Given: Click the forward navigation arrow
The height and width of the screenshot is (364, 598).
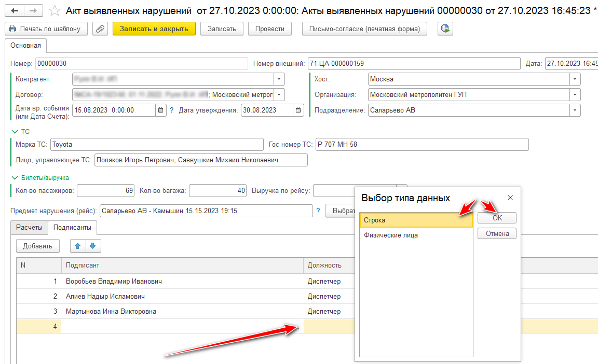Looking at the screenshot, I should coord(33,10).
